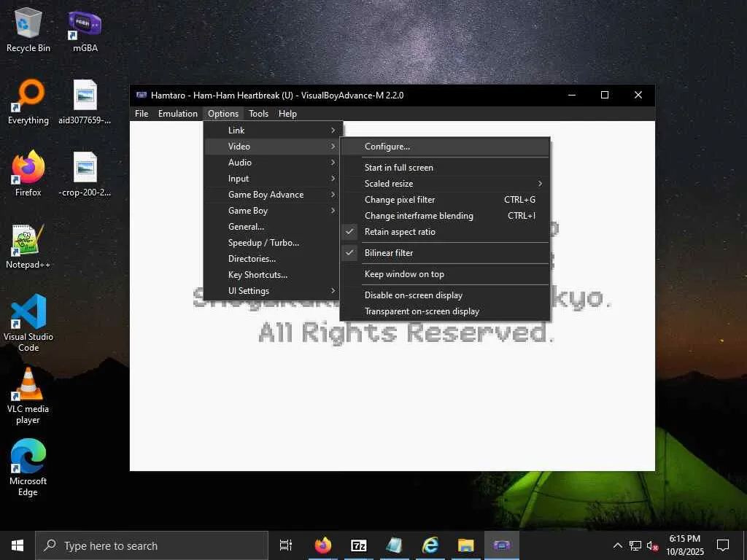This screenshot has height=560, width=747.
Task: Maximize the VisualBoyAdvance window
Action: coord(605,96)
